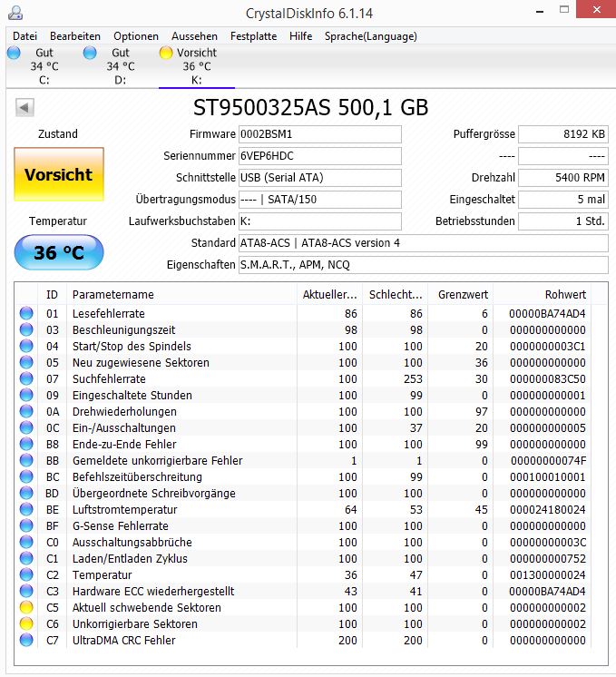This screenshot has width=616, height=677.
Task: Click the Eingeschaltet field 5 mal
Action: tap(563, 200)
